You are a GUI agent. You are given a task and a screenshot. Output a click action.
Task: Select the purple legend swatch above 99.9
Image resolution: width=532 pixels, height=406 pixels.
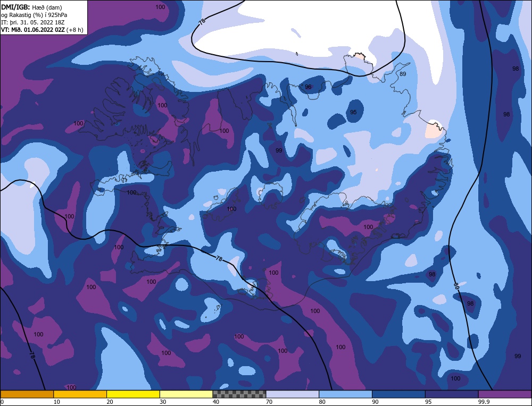505,394
